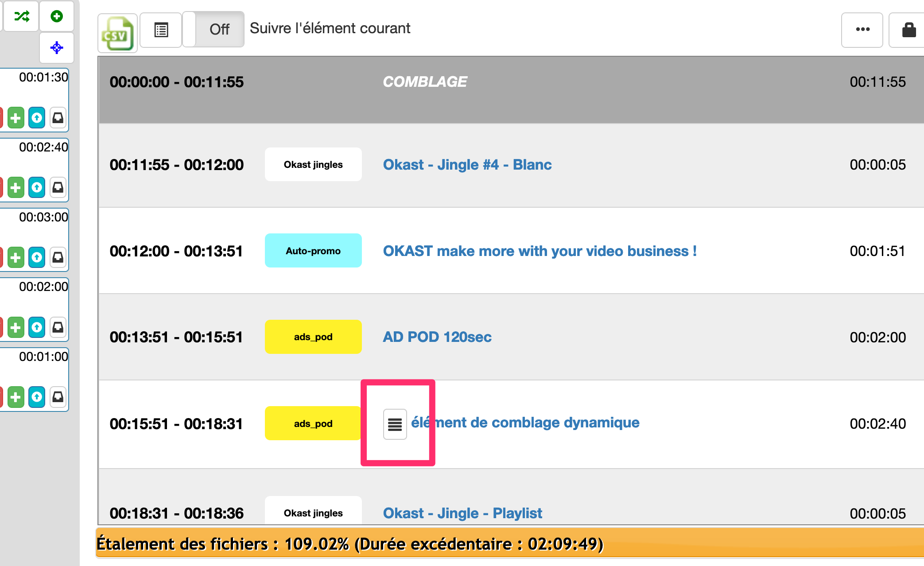Open Okast - Jingle #4 - Blanc link

[x=467, y=165]
